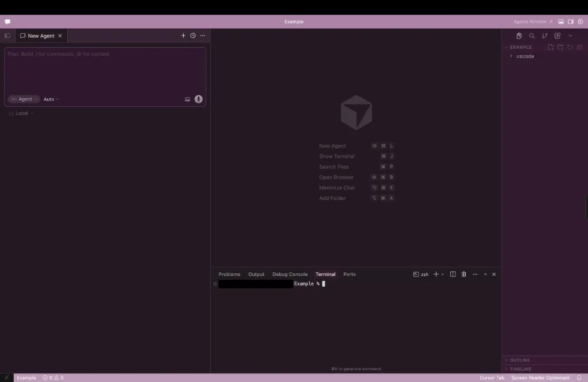Toggle right sidebar layout icon
The image size is (588, 382).
[x=571, y=22]
